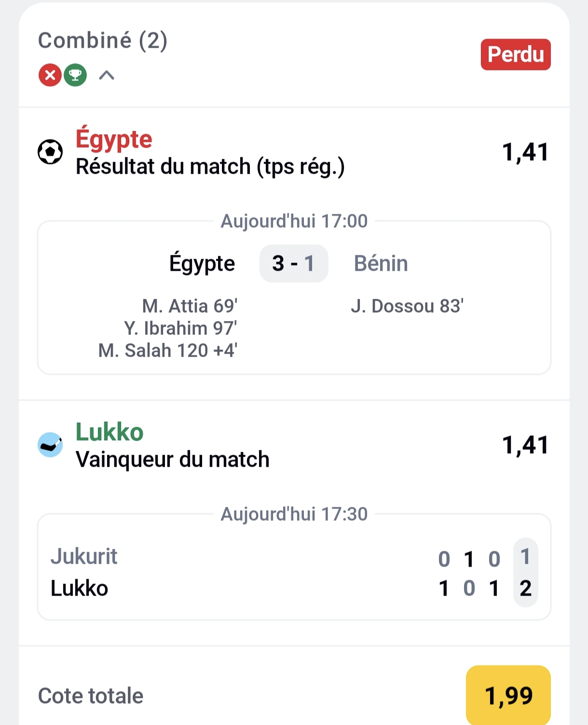This screenshot has height=725, width=588.
Task: Open the green Lukko selection title
Action: click(109, 432)
